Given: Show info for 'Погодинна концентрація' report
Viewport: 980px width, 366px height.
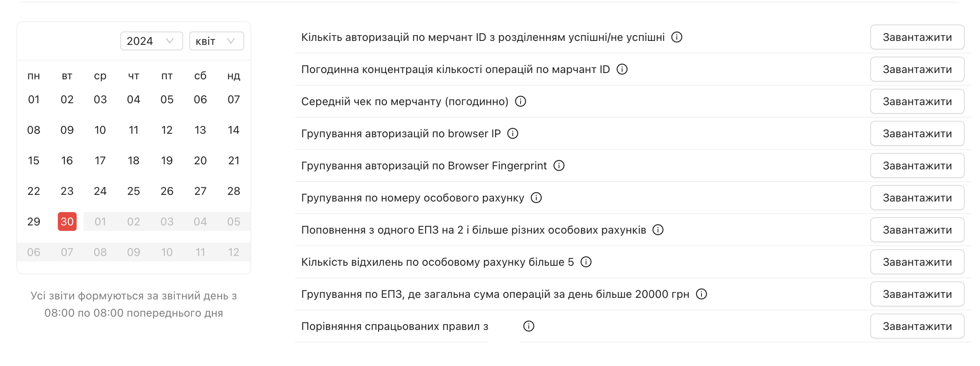Looking at the screenshot, I should (x=622, y=69).
